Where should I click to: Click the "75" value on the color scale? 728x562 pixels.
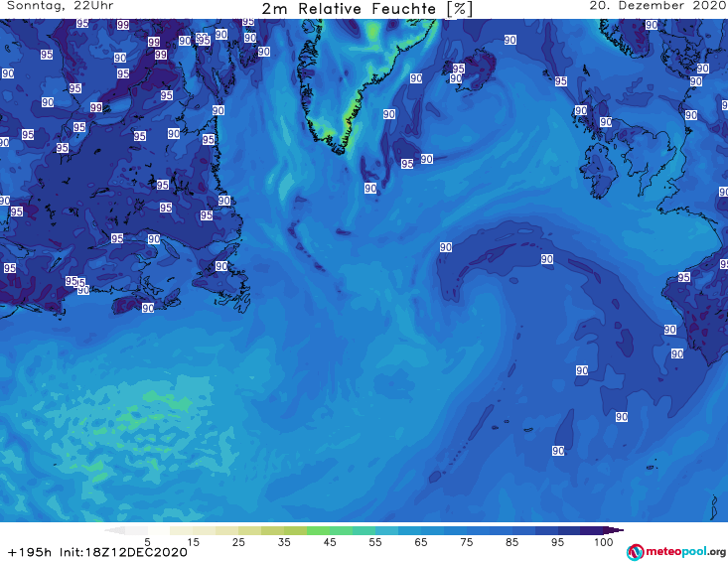pyautogui.click(x=466, y=542)
